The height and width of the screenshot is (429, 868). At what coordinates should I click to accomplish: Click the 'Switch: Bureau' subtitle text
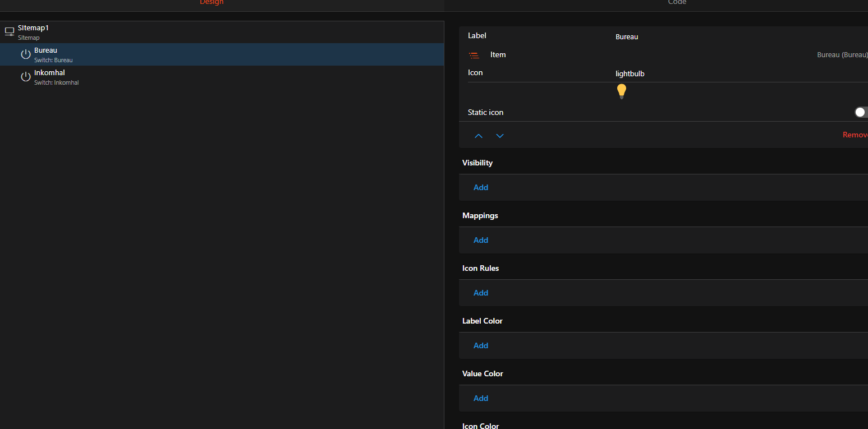(x=53, y=60)
